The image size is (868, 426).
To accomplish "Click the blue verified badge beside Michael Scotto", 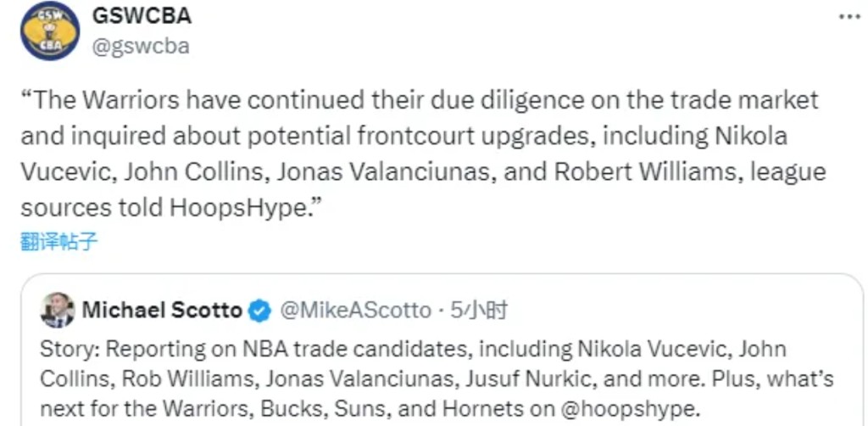I will [x=259, y=311].
